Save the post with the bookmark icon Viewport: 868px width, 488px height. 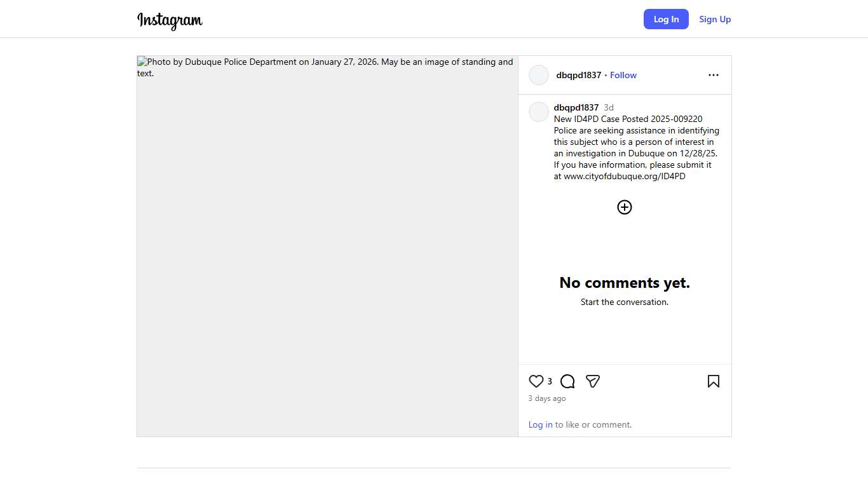713,381
